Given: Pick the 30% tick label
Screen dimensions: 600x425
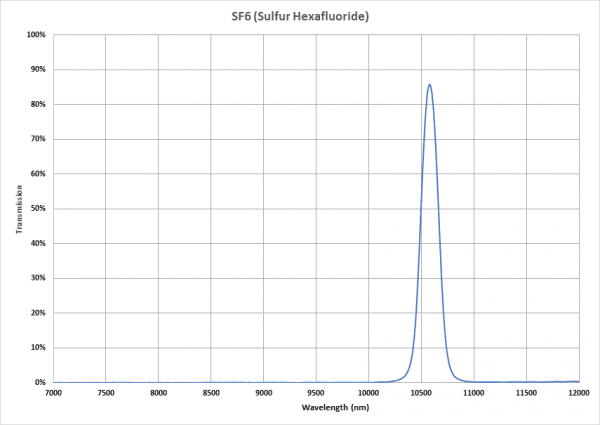Looking at the screenshot, I should (38, 278).
